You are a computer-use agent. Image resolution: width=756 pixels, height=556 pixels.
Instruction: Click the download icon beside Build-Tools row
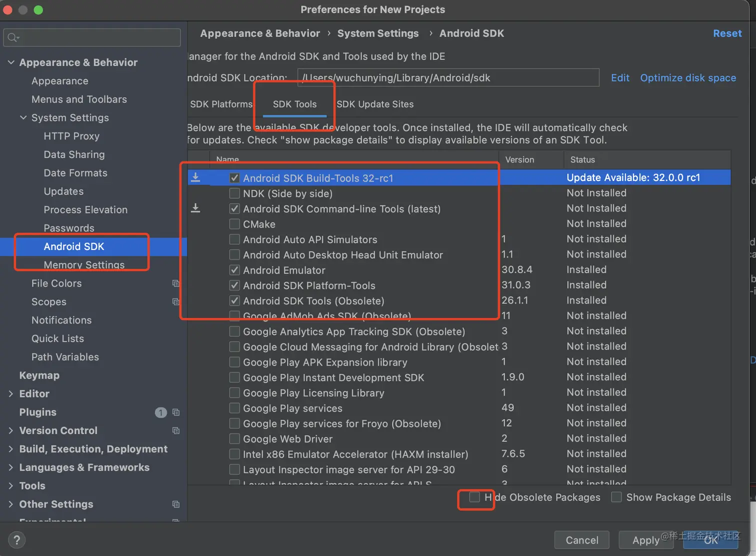pos(195,177)
